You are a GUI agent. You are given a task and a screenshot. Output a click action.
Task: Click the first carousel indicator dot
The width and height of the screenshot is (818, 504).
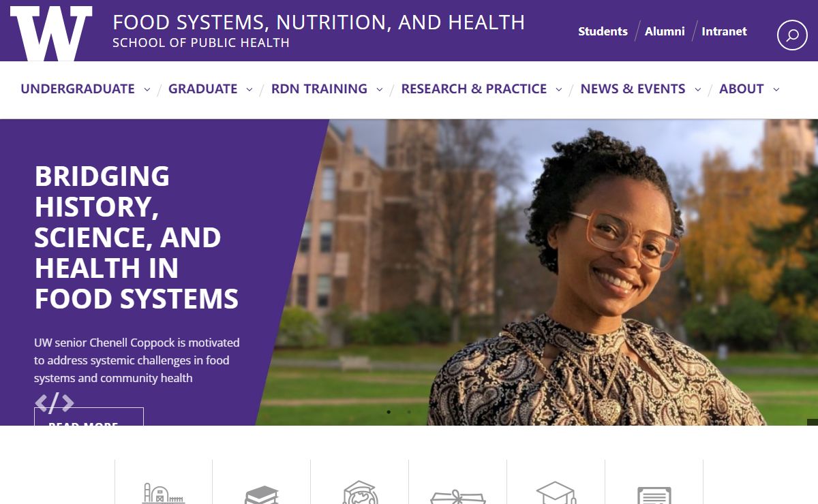(389, 412)
